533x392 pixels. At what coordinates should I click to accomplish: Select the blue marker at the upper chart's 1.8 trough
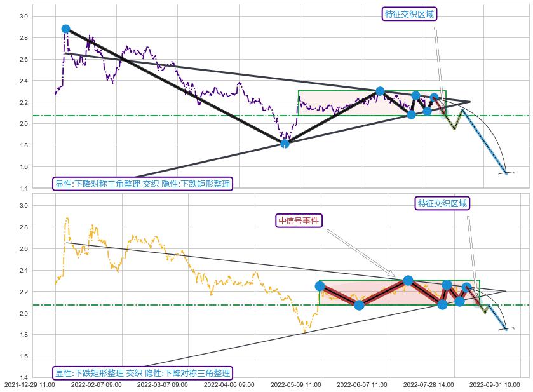click(x=285, y=144)
